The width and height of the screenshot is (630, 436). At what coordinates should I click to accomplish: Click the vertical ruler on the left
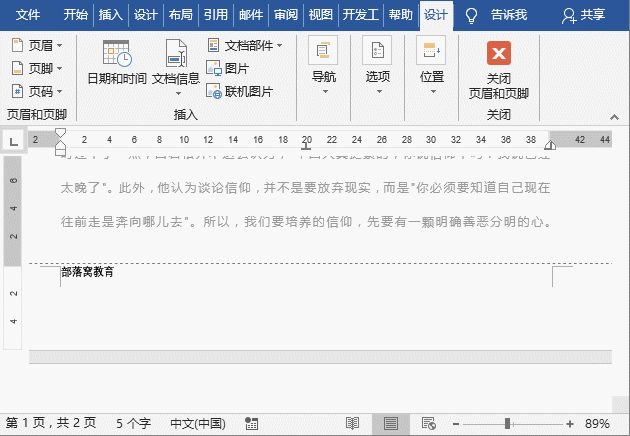tap(12, 252)
